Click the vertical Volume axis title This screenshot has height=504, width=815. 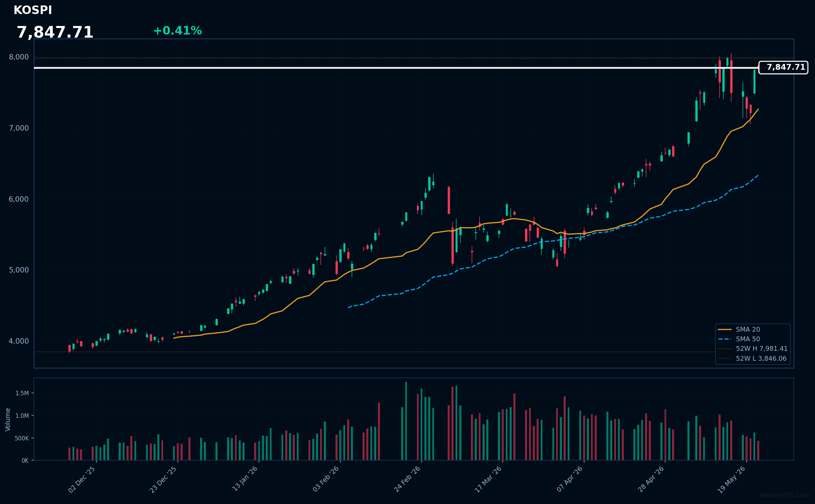(x=8, y=420)
